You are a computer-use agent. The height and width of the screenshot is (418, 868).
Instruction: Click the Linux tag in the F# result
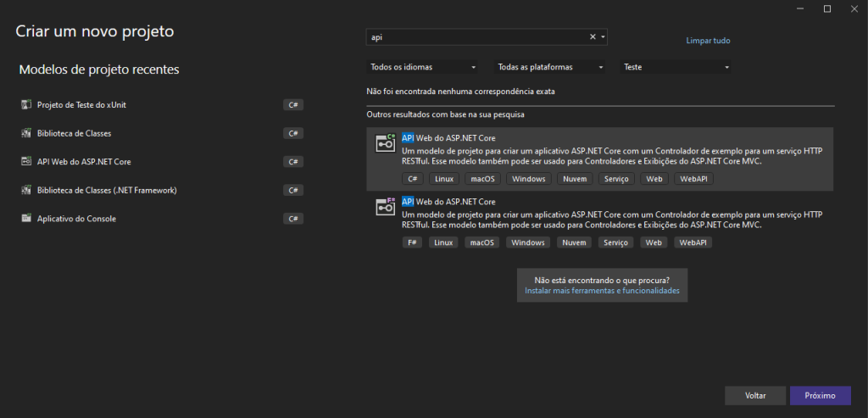coord(443,242)
